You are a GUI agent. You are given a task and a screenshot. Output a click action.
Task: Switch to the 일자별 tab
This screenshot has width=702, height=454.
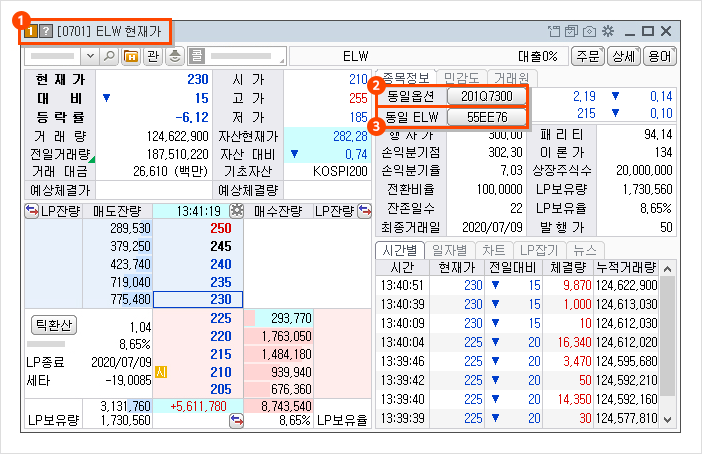(x=449, y=250)
